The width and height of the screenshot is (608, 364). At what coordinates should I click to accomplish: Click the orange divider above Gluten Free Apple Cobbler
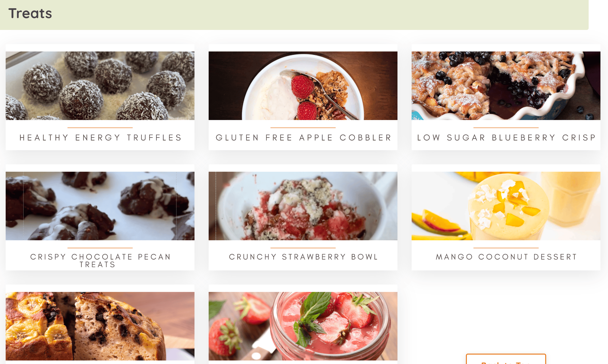pos(303,128)
